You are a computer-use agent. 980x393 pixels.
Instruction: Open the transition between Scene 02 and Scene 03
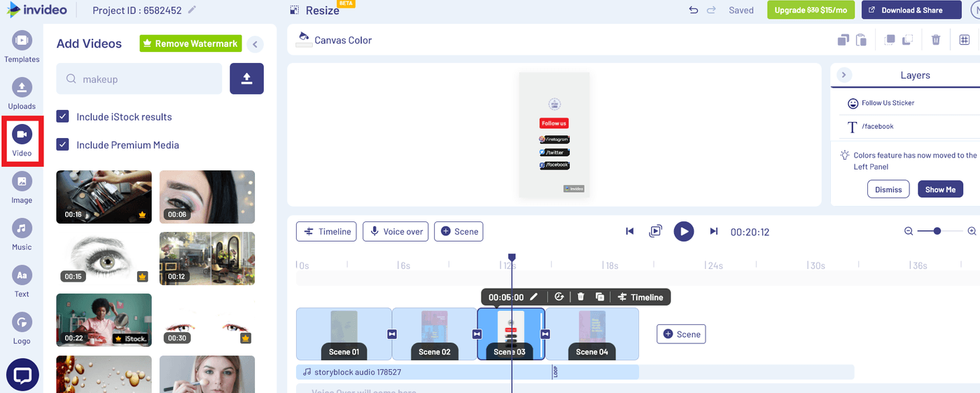477,334
